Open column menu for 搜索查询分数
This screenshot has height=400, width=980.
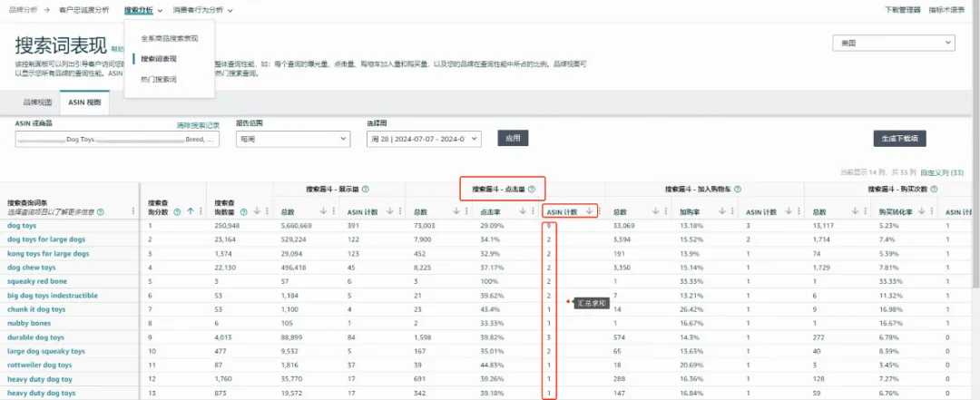point(200,211)
